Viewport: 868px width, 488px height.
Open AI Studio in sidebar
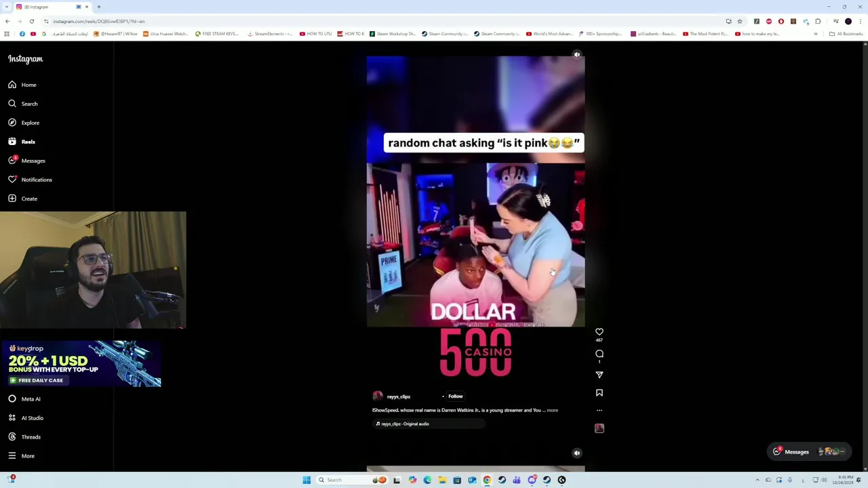26,418
